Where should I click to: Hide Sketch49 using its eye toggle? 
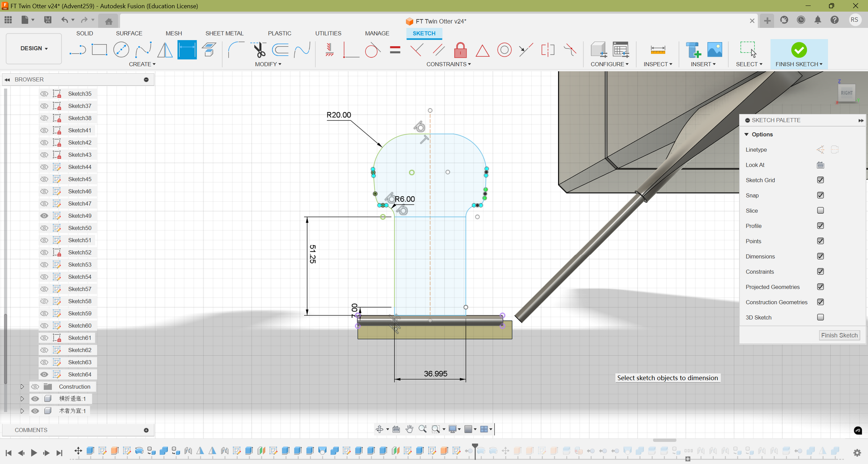tap(44, 216)
